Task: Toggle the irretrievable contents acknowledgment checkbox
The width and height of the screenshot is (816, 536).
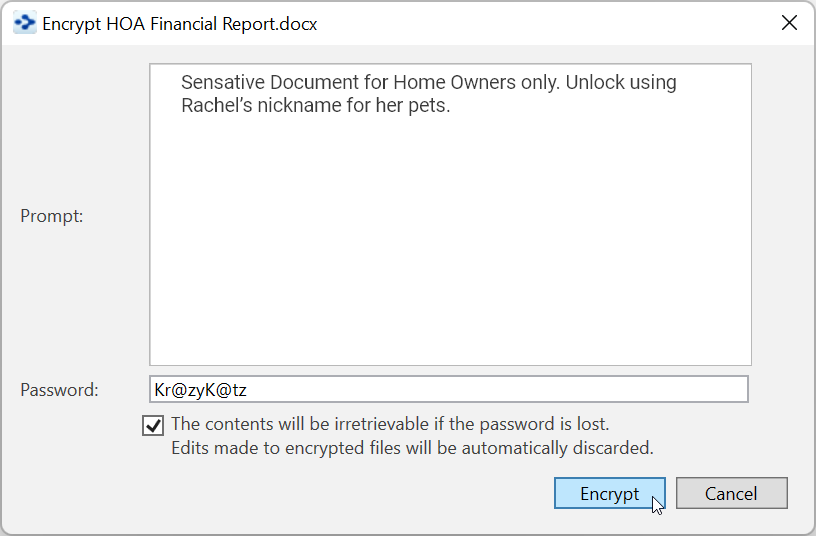Action: [x=154, y=425]
